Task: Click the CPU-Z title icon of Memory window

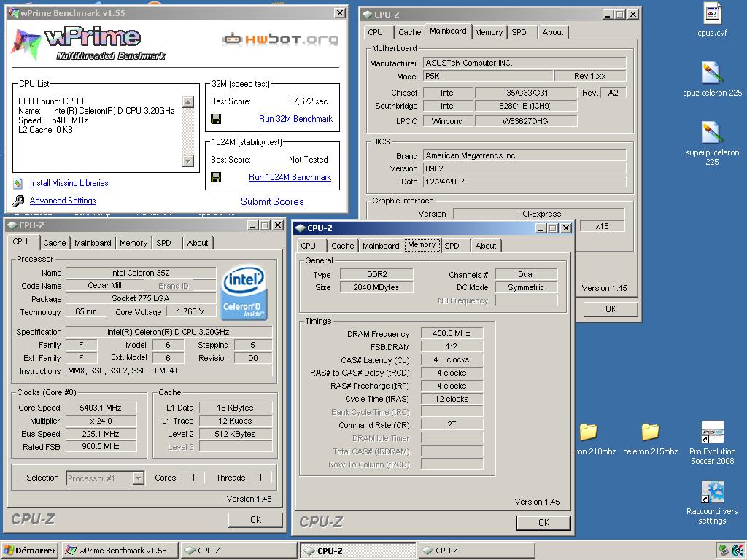Action: (300, 228)
